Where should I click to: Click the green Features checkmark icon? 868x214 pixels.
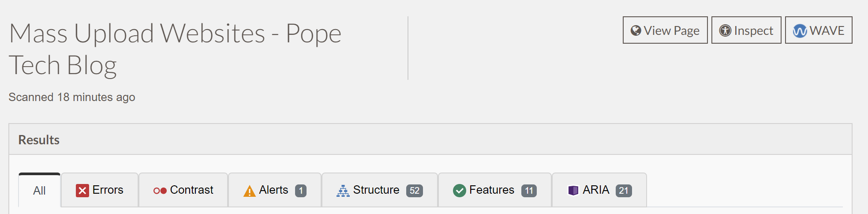460,191
